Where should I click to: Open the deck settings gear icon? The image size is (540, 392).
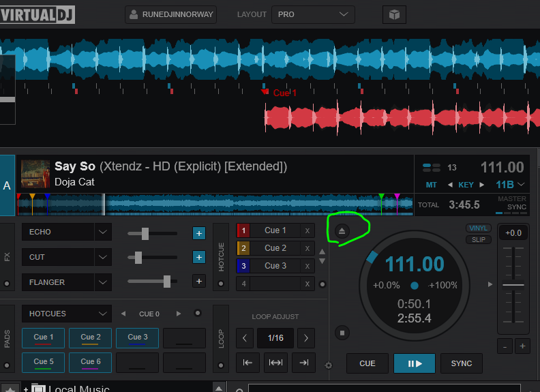[x=329, y=365]
